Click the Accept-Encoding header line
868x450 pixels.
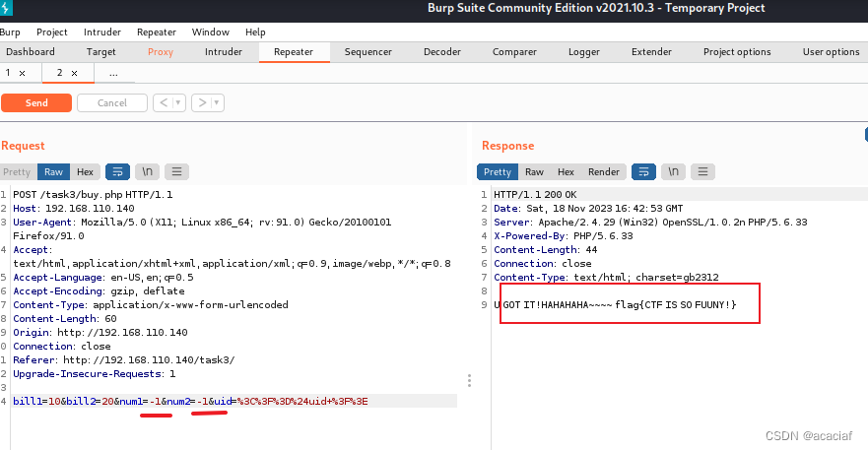[x=100, y=291]
